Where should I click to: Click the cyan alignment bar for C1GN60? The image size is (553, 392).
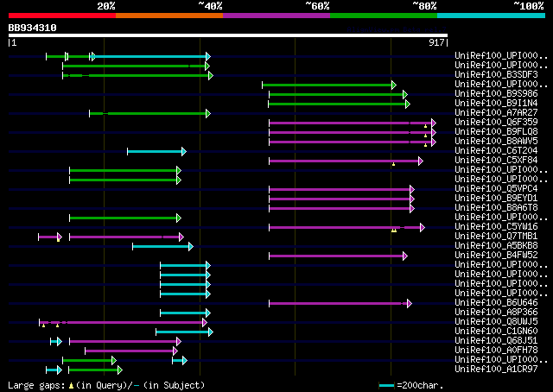point(184,332)
